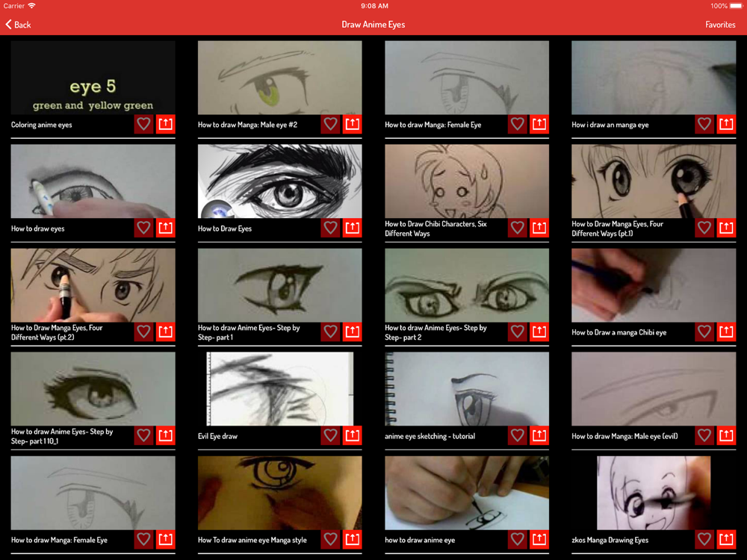
Task: Tap heart icon for "zkos Manga Drawing Eyes"
Action: click(x=704, y=540)
